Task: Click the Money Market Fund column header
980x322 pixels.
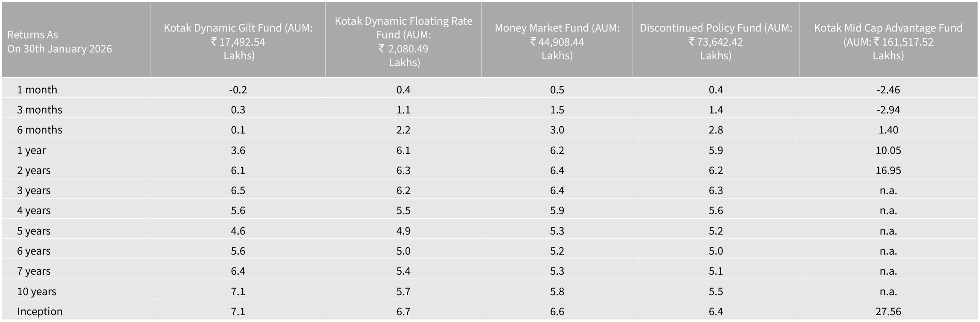Action: click(x=557, y=41)
